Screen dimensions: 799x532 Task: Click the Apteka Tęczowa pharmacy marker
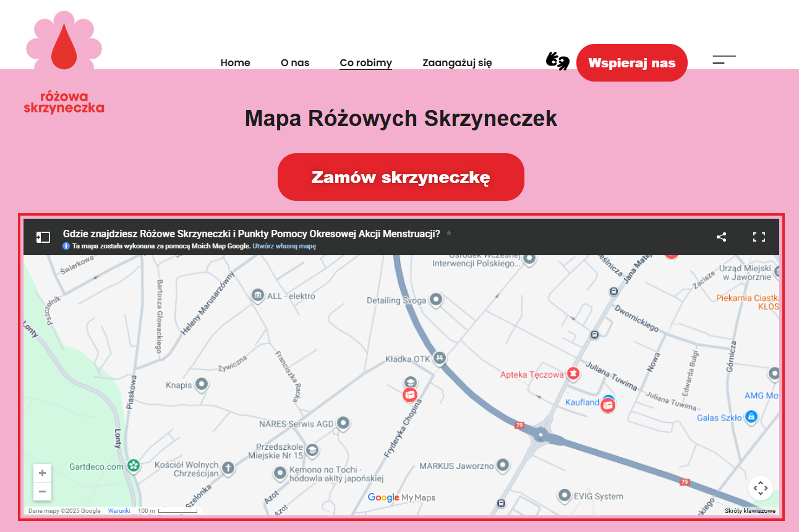[x=573, y=373]
